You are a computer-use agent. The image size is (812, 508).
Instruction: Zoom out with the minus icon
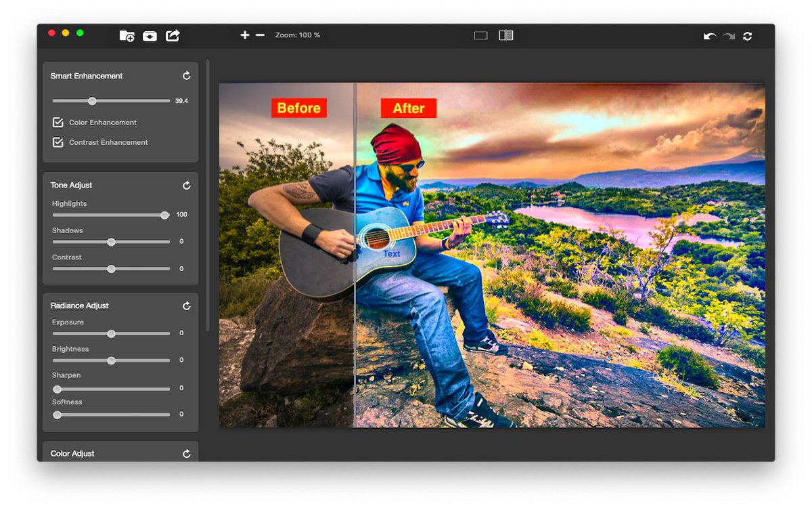pyautogui.click(x=260, y=35)
